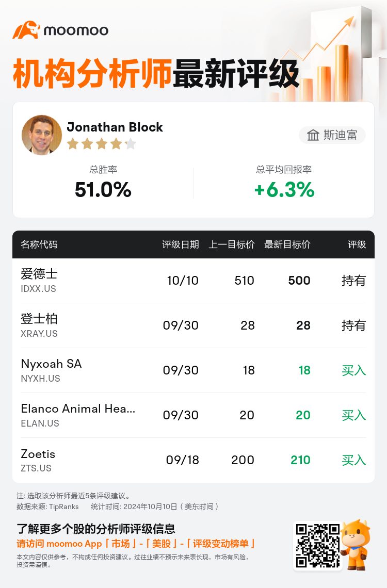Click the 持有 rating for 爱德士

pos(353,281)
